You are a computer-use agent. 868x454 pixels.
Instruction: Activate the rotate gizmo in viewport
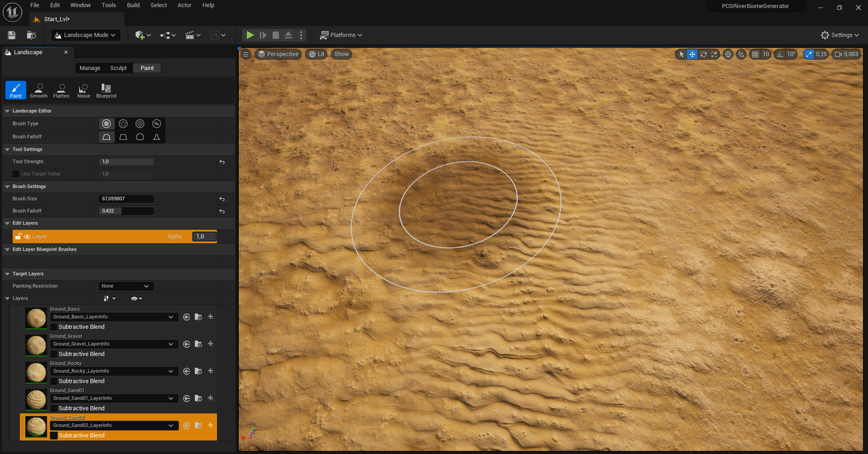[x=703, y=54]
